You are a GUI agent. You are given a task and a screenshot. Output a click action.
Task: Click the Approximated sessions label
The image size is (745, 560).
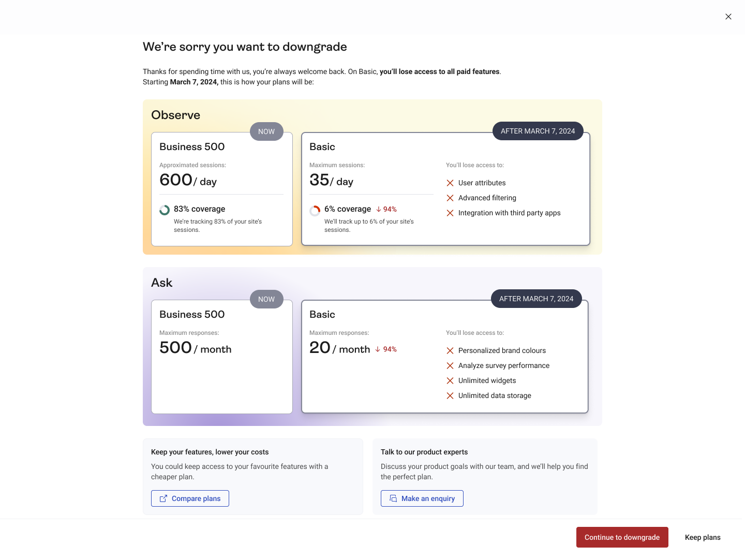click(193, 165)
